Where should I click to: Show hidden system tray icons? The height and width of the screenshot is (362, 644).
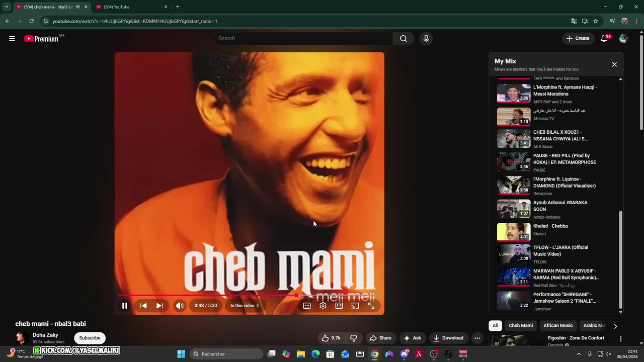[x=579, y=354]
